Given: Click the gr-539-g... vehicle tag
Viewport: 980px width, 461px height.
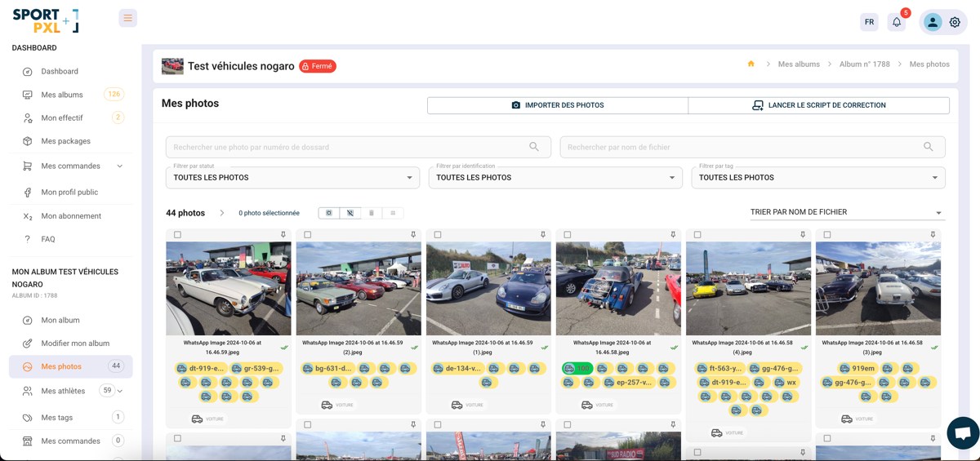Looking at the screenshot, I should pyautogui.click(x=256, y=369).
